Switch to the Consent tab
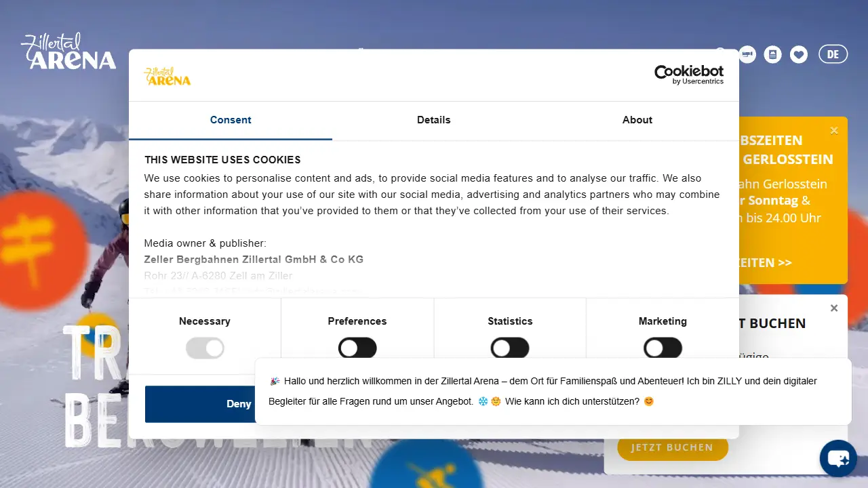The width and height of the screenshot is (868, 488). [x=231, y=120]
